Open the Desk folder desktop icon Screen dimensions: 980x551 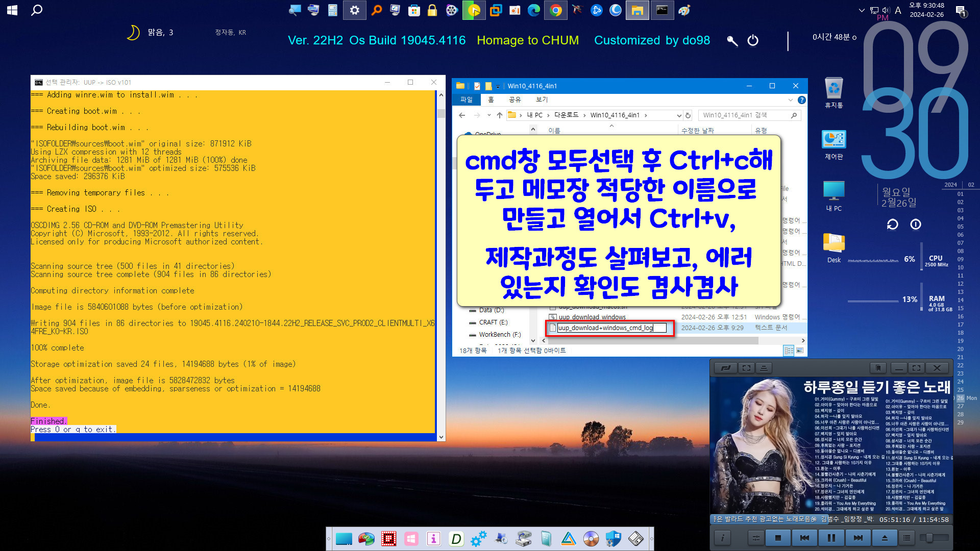[x=834, y=248]
